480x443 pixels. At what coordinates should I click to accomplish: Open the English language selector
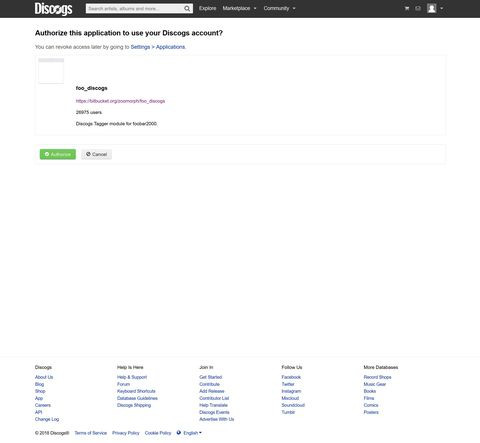tap(192, 433)
